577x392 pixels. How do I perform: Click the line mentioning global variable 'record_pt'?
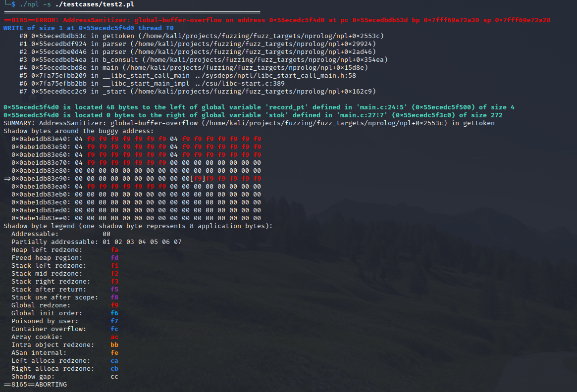259,107
